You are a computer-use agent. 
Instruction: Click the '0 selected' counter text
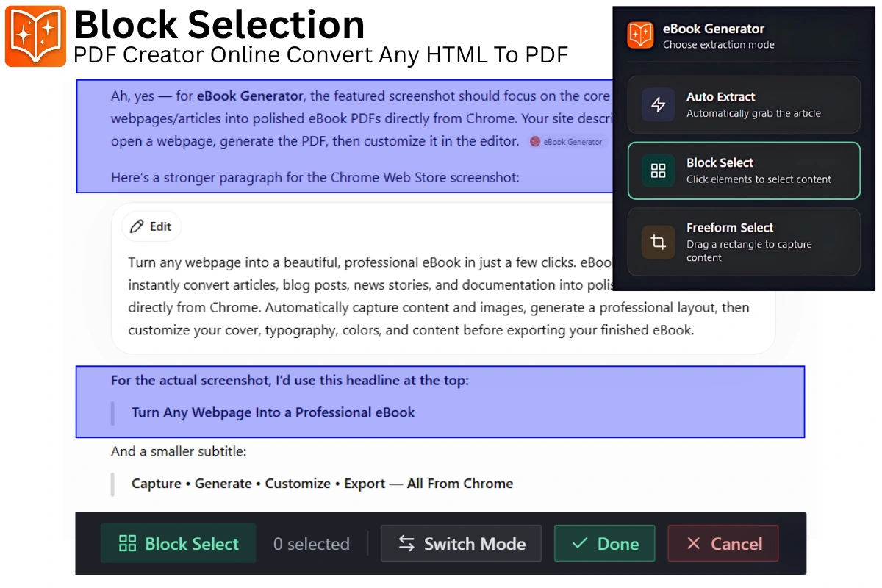click(312, 544)
